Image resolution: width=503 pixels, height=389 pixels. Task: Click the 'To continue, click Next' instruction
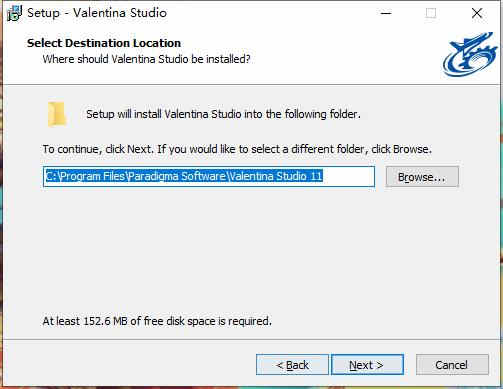[237, 149]
